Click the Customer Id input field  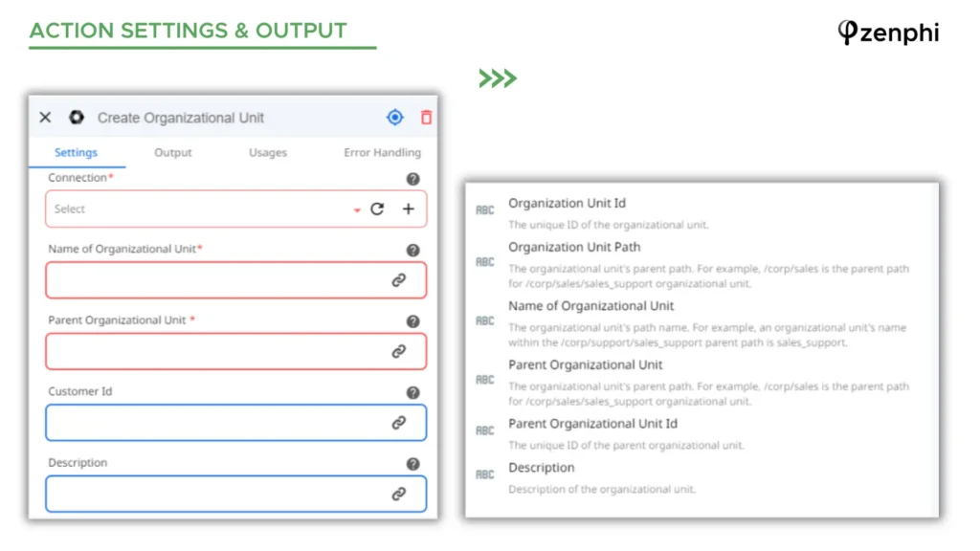pos(235,422)
